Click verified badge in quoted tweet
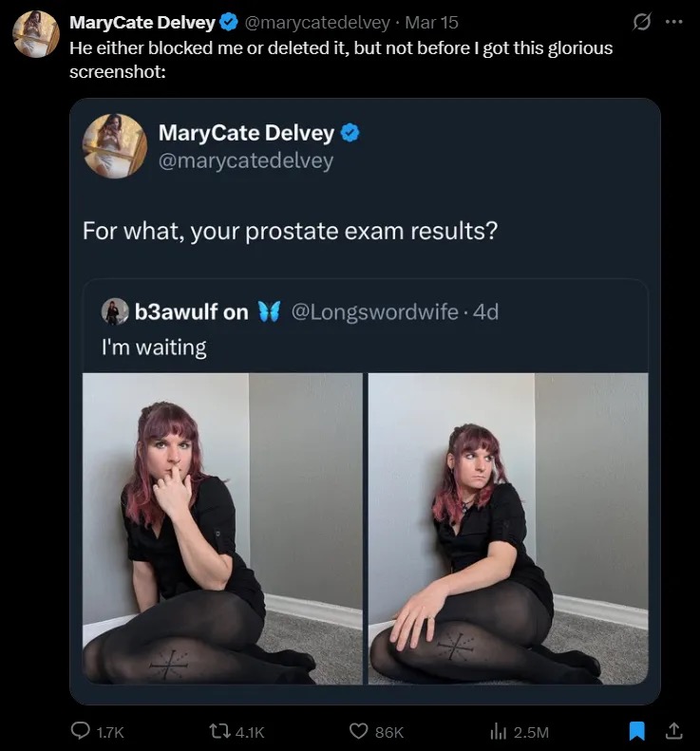 pyautogui.click(x=350, y=132)
